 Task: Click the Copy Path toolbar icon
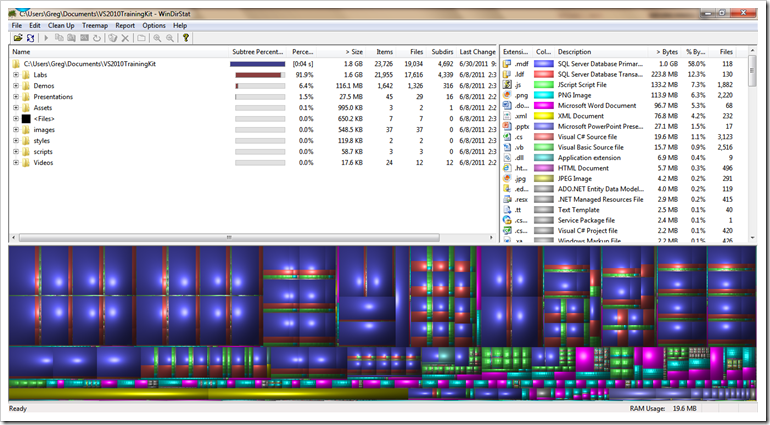tap(59, 38)
